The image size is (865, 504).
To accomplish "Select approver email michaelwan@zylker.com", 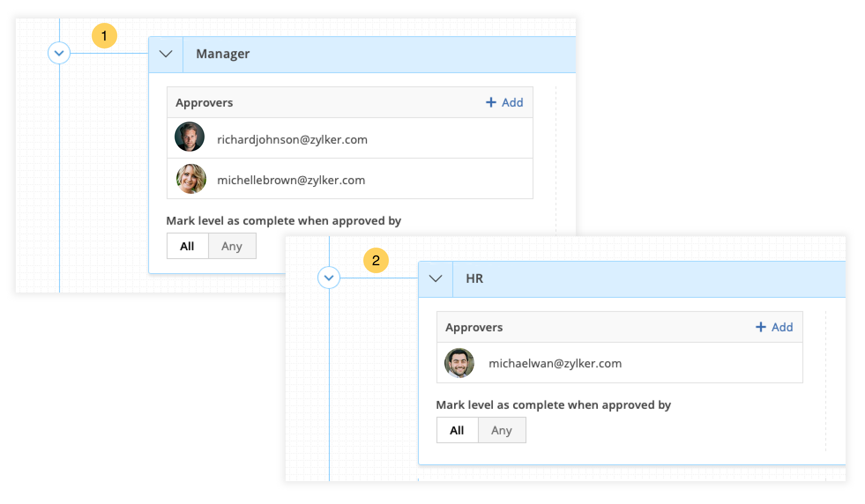I will [x=555, y=363].
